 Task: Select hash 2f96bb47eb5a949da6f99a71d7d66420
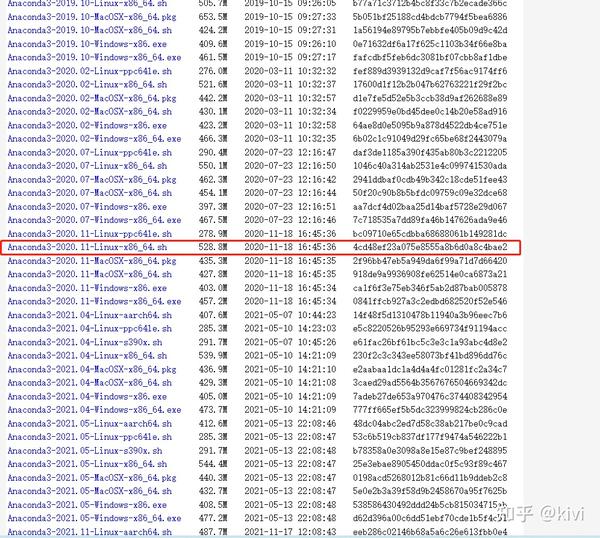tap(430, 261)
